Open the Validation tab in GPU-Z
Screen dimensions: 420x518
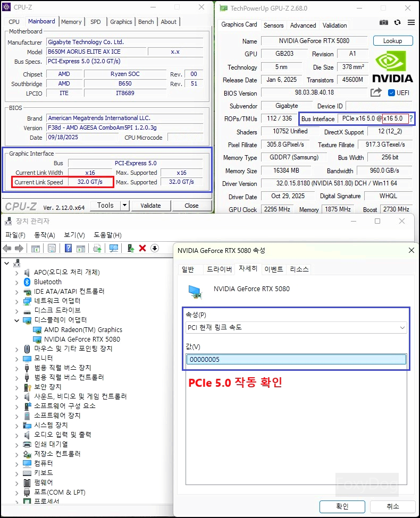335,26
